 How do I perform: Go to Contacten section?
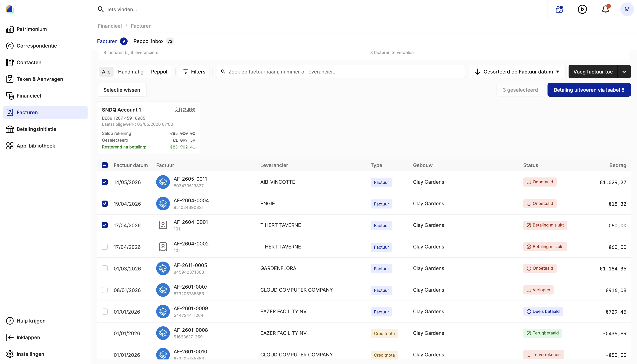[x=45, y=62]
